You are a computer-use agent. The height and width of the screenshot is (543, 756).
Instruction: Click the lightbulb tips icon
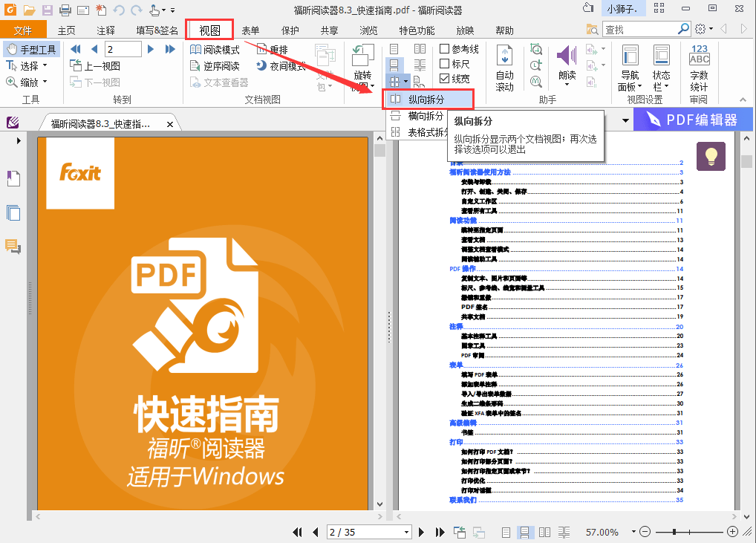(x=710, y=156)
